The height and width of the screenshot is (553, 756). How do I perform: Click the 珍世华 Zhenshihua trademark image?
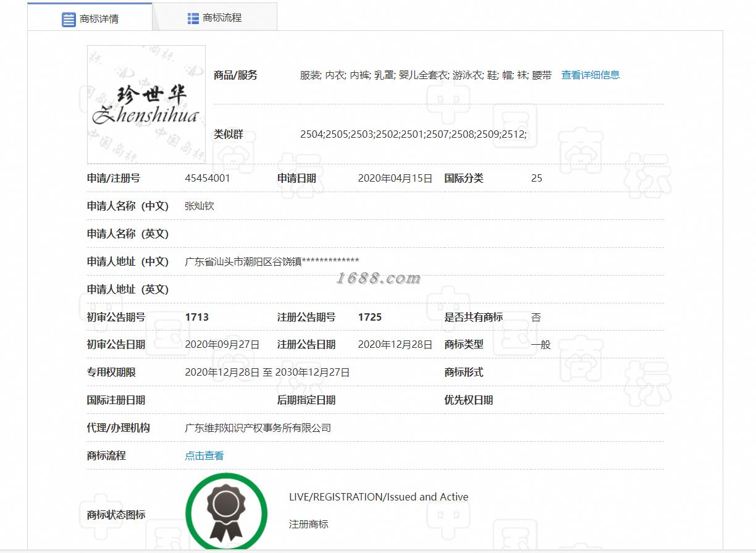[146, 104]
